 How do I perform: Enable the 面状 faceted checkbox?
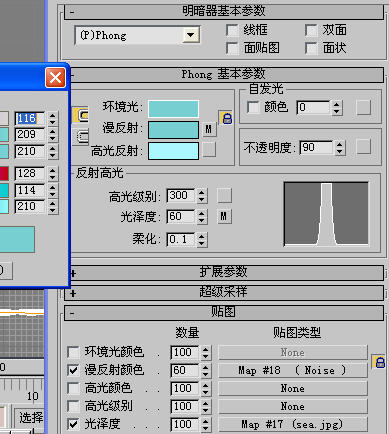[x=311, y=48]
